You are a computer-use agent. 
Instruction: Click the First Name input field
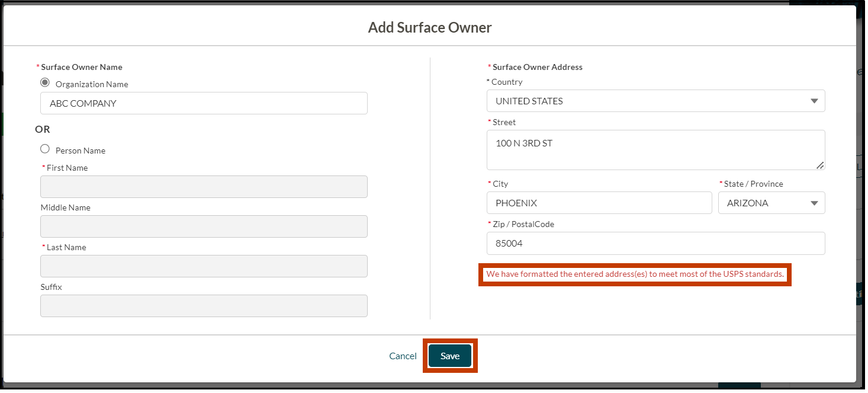click(204, 187)
